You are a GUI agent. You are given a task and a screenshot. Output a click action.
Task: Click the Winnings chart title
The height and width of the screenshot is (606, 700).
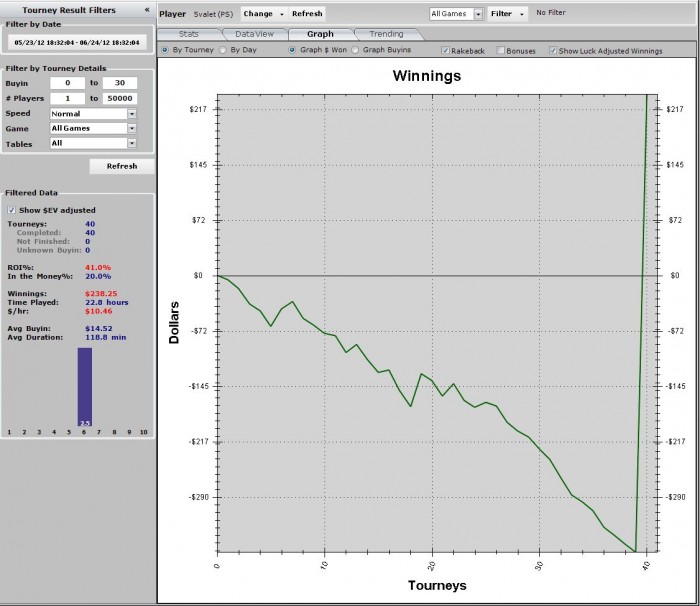coord(427,75)
